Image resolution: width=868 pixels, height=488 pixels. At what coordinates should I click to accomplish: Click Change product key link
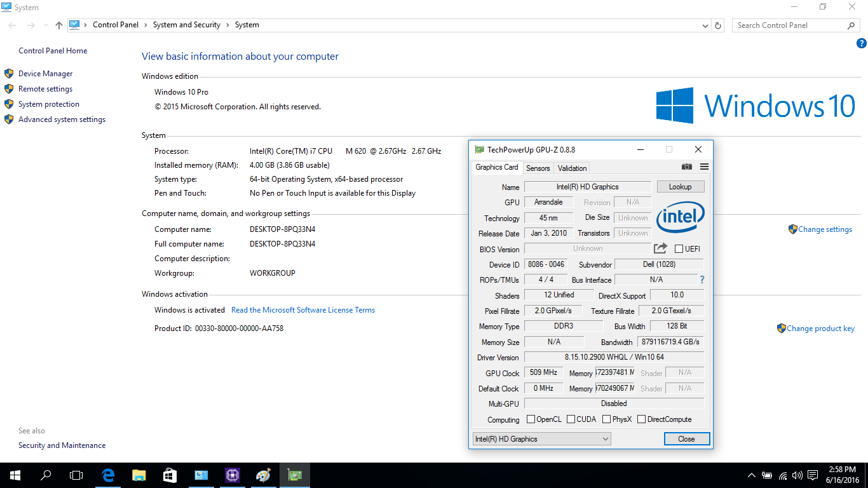[820, 329]
